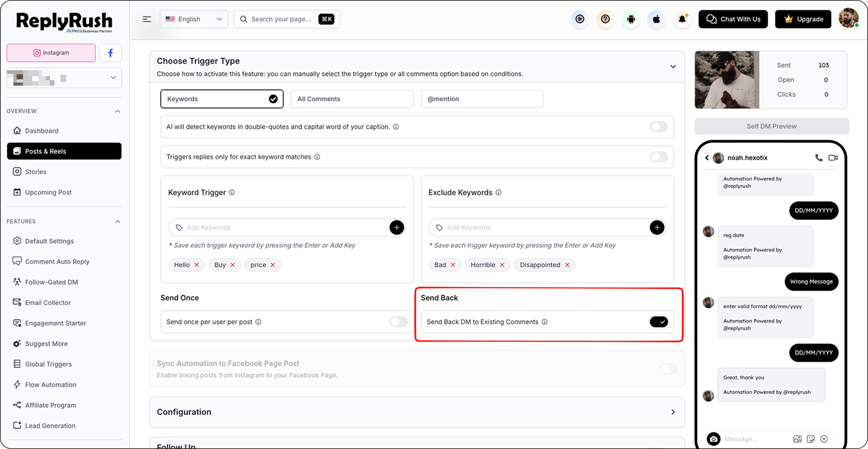Click the video call icon in preview
The width and height of the screenshot is (868, 449).
coord(833,157)
